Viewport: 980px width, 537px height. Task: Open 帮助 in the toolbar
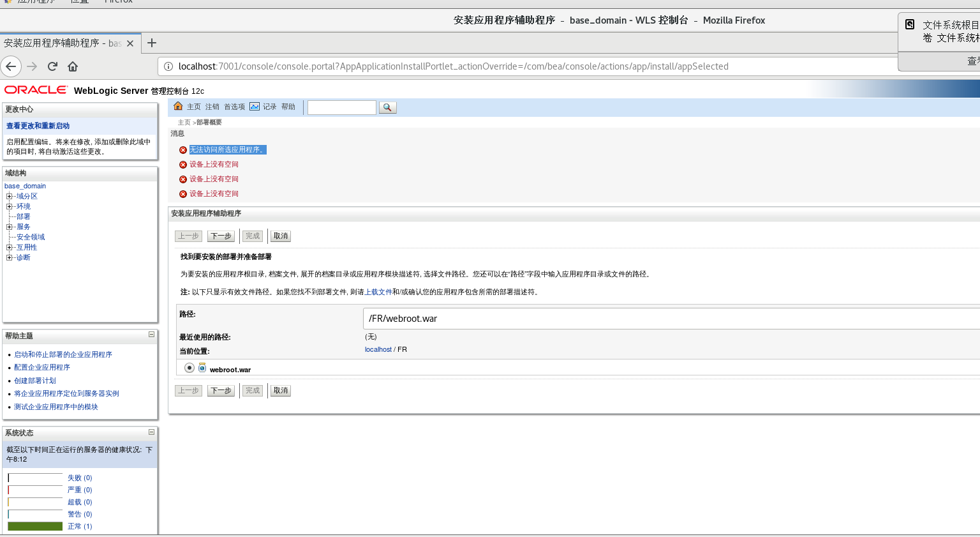(288, 107)
